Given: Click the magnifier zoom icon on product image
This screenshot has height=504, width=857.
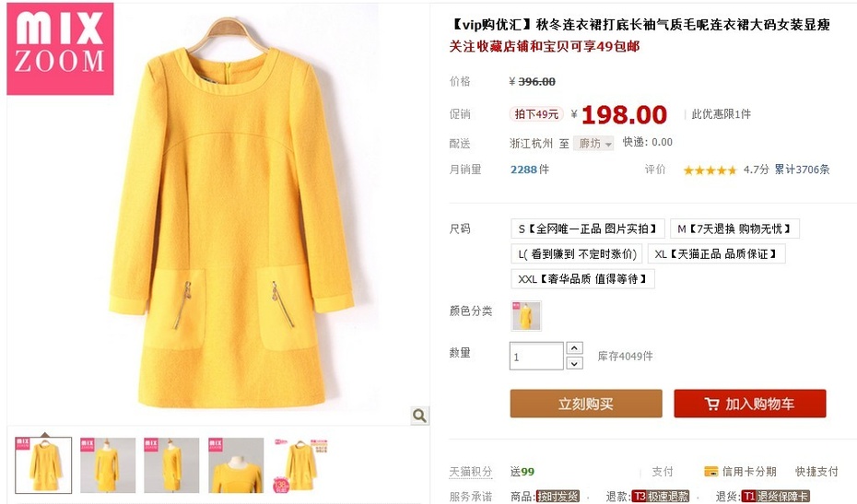Looking at the screenshot, I should tap(419, 416).
